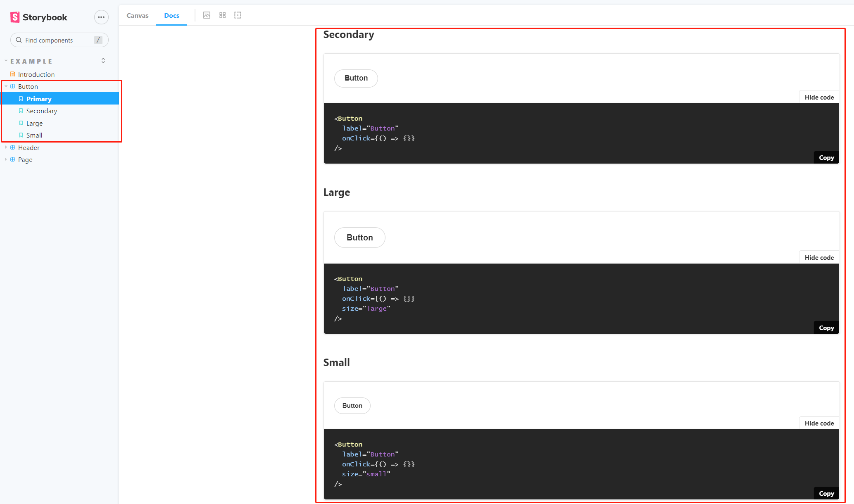This screenshot has height=504, width=854.
Task: Collapse the Button component tree node
Action: (x=6, y=86)
